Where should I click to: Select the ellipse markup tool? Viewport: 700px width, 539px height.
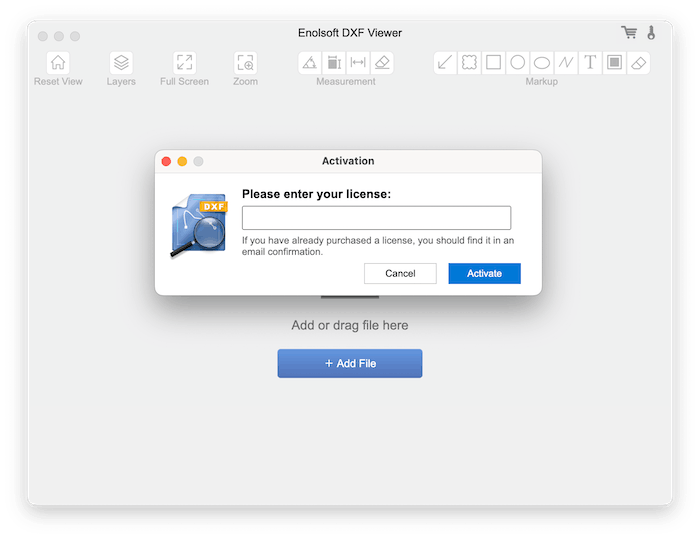tap(542, 63)
